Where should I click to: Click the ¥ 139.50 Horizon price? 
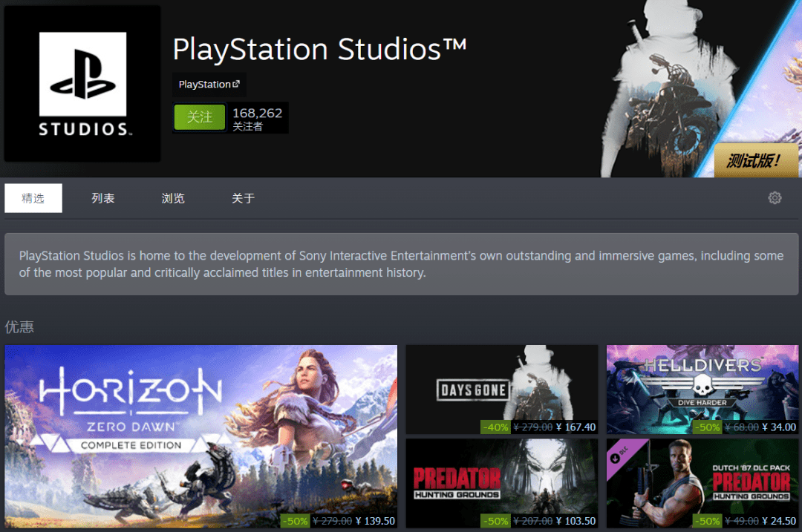click(x=376, y=522)
